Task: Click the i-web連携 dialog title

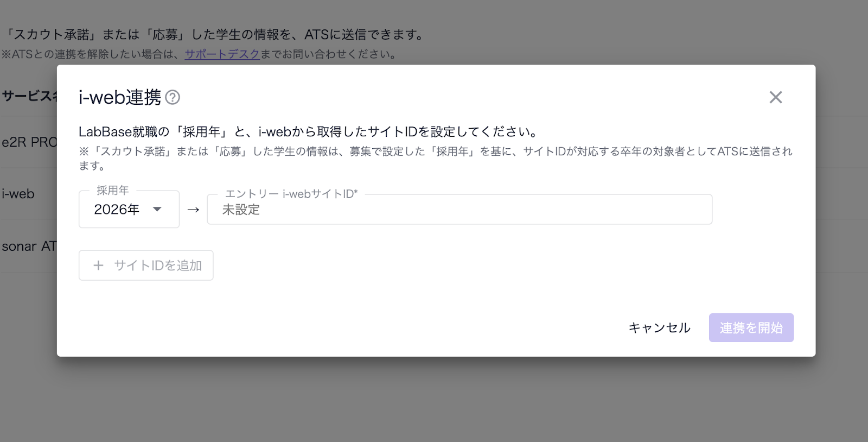Action: pos(120,97)
